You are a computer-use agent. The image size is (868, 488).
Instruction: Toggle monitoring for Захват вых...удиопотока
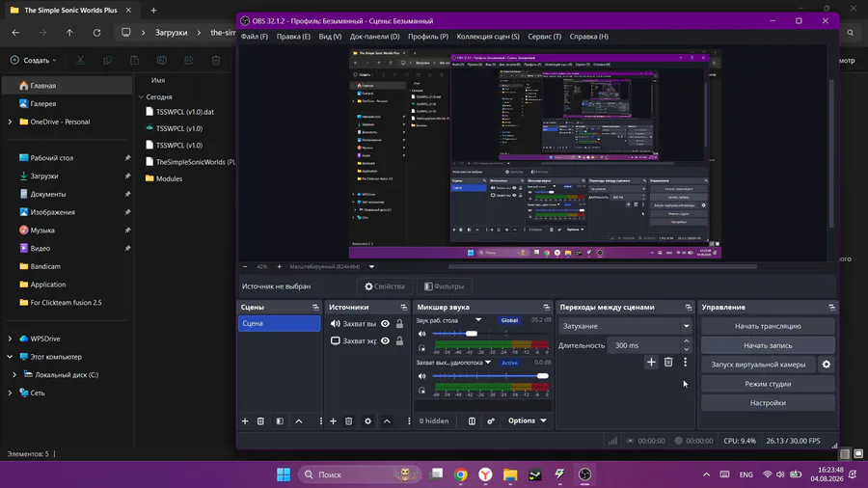coord(421,391)
